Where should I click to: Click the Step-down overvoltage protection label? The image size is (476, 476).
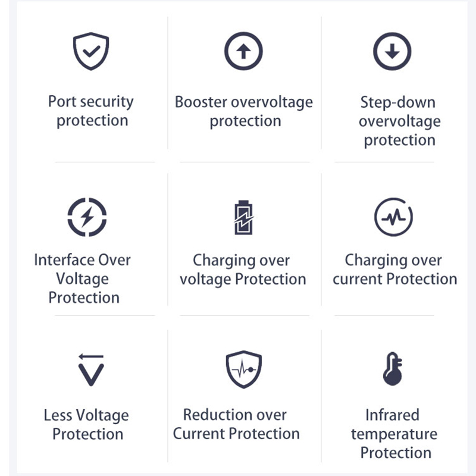(399, 121)
